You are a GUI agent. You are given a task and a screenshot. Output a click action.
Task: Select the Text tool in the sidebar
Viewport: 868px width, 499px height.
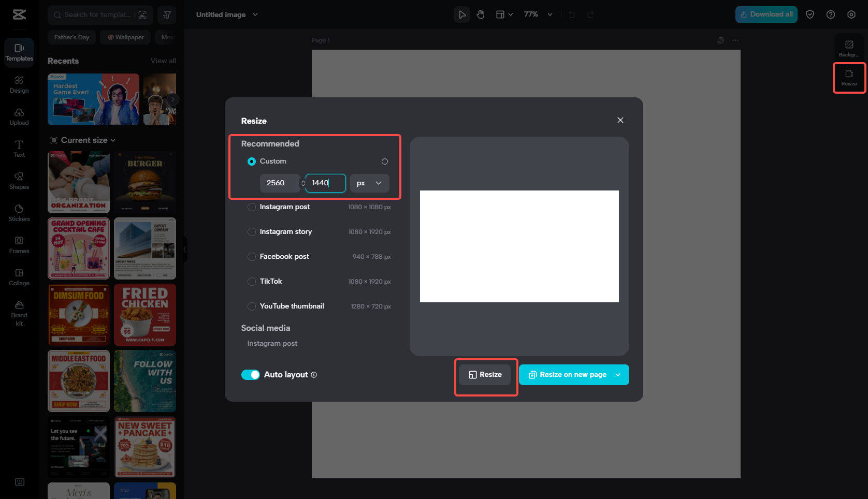coord(19,149)
